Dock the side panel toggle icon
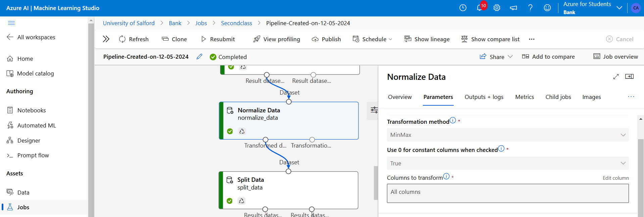Image resolution: width=644 pixels, height=217 pixels. [x=629, y=76]
